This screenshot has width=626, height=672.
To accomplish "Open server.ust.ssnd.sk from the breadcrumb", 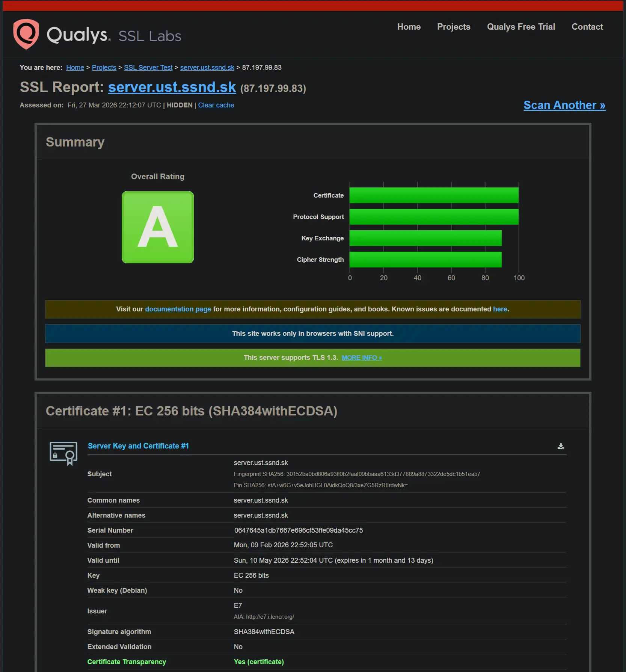I will coord(207,68).
